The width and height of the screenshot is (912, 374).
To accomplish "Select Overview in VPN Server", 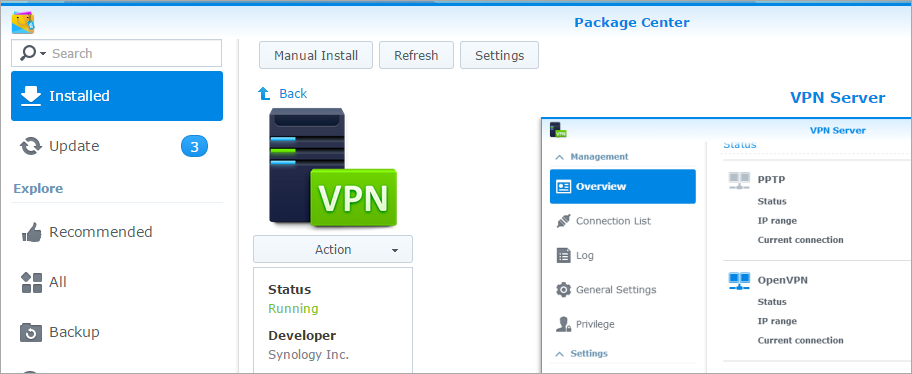I will click(x=622, y=187).
